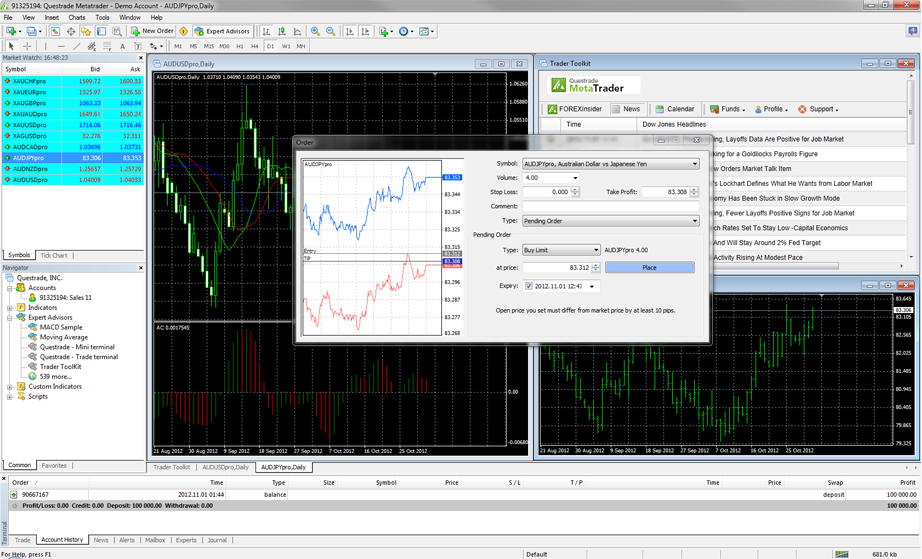
Task: Open the Templates toolbar icon
Action: click(x=425, y=31)
